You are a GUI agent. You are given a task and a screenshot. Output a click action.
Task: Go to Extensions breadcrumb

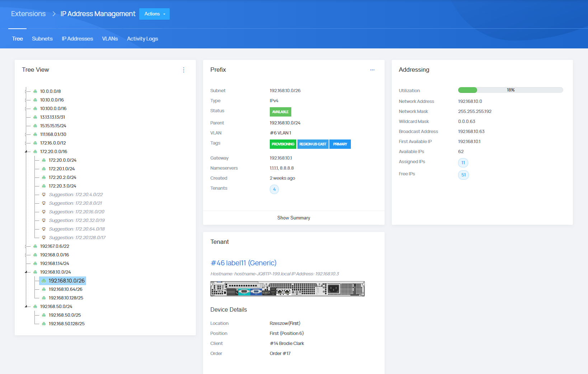(x=28, y=14)
